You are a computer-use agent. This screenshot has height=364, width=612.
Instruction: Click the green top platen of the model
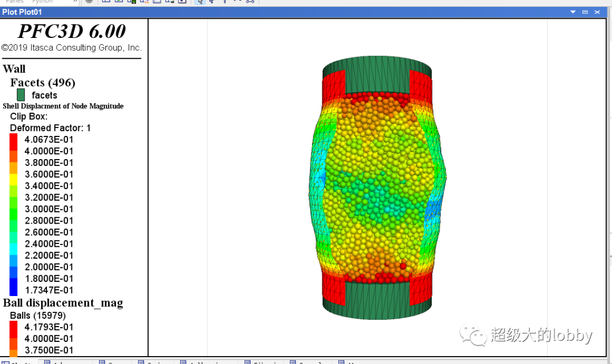pos(377,74)
